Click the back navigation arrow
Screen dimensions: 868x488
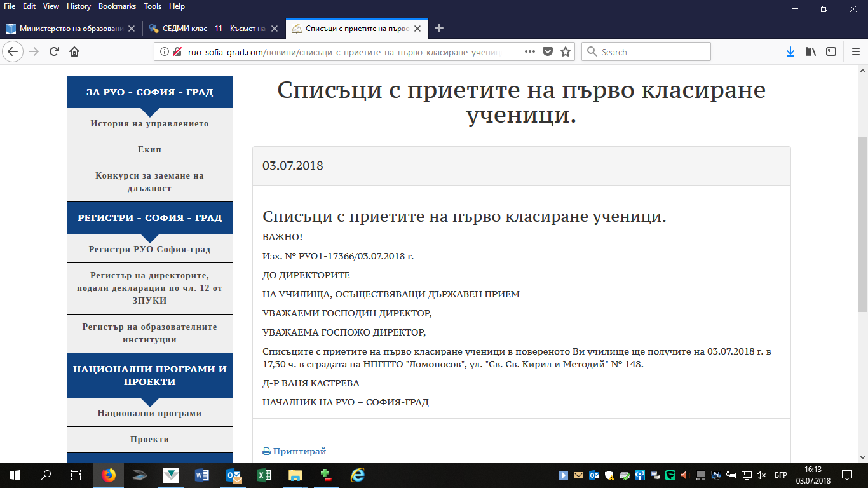(x=14, y=52)
